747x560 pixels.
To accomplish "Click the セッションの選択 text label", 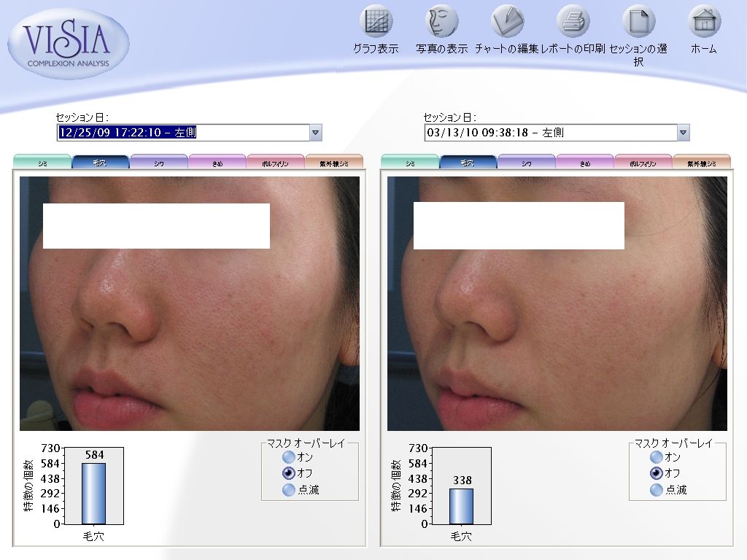I will pyautogui.click(x=638, y=55).
